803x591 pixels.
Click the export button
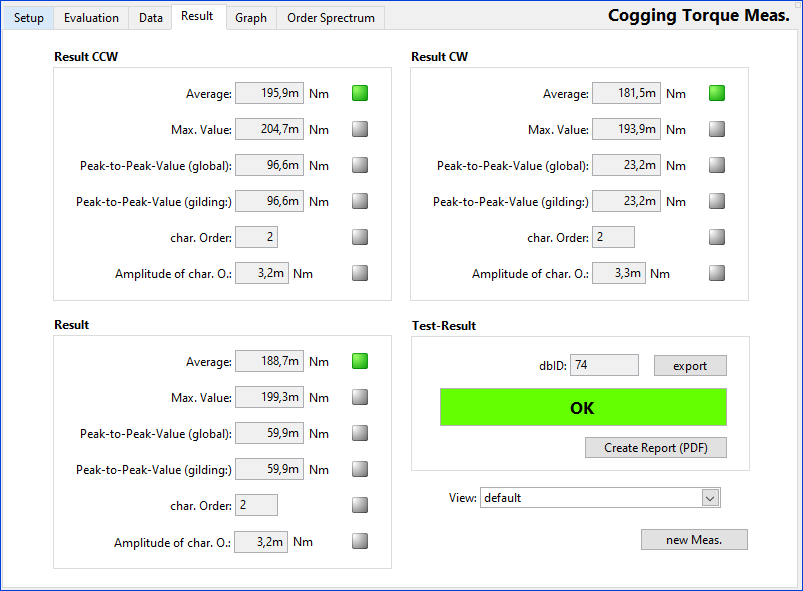[690, 366]
